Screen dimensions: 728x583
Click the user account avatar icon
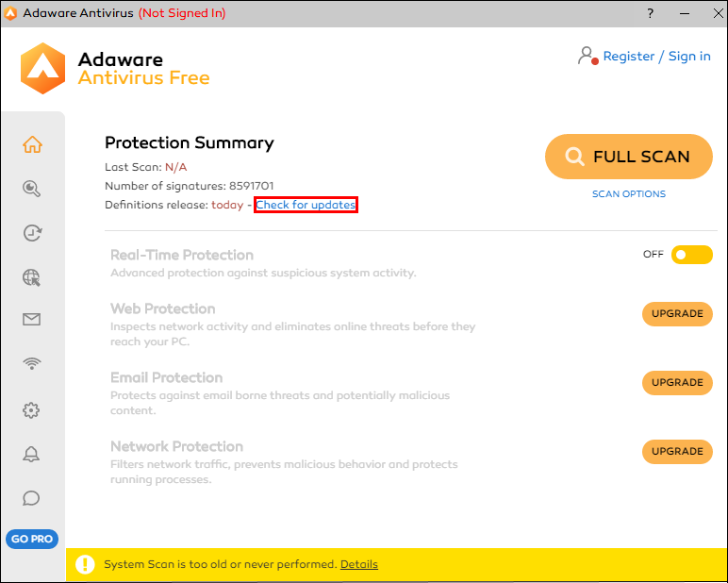coord(587,56)
